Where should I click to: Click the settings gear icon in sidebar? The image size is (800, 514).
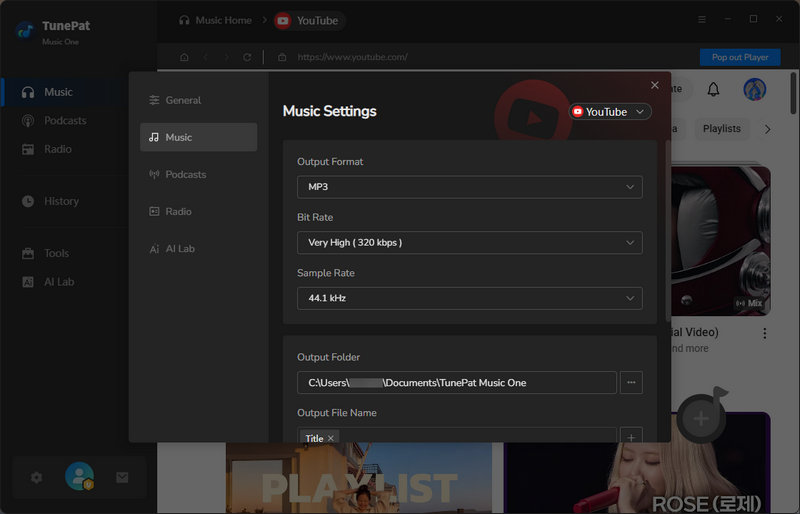pyautogui.click(x=37, y=478)
